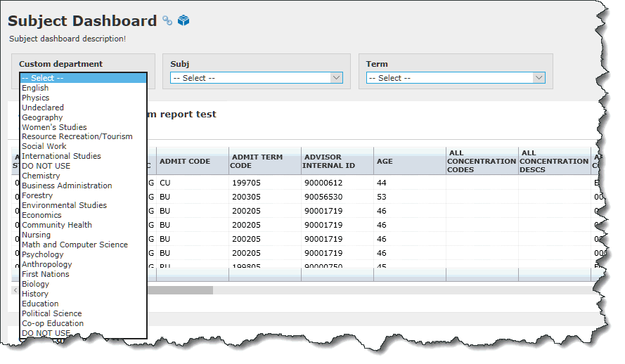Click ADMIT TERM CODE column header
The image size is (625, 364).
pos(257,162)
